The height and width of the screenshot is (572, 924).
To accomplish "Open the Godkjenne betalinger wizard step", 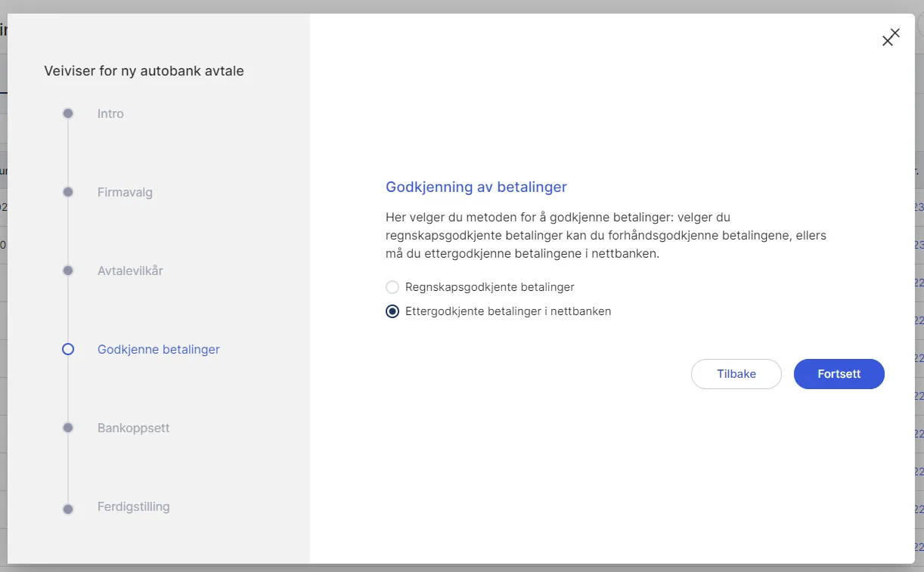I will click(x=158, y=349).
